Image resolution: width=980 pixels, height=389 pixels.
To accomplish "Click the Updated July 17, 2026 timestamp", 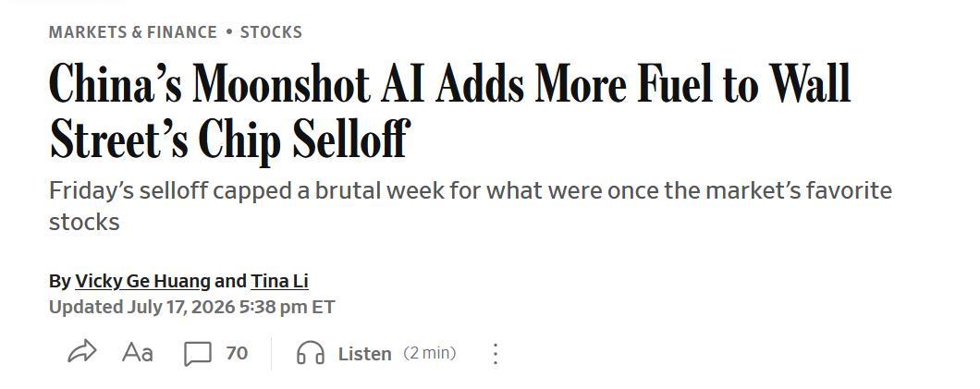I will (x=192, y=307).
